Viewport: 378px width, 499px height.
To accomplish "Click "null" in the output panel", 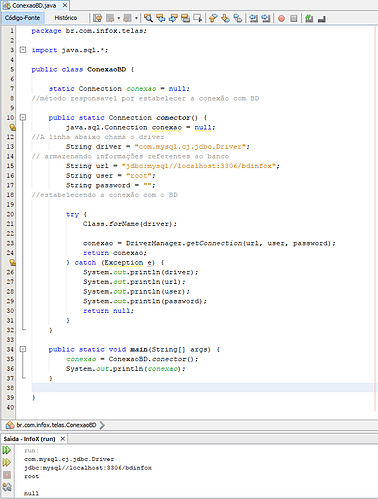I will pyautogui.click(x=31, y=493).
